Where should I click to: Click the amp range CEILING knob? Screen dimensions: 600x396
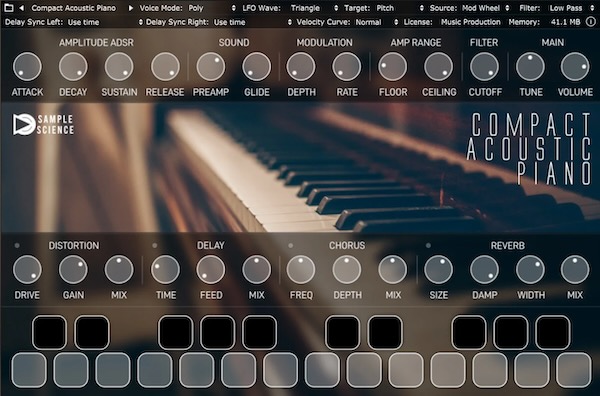[439, 67]
